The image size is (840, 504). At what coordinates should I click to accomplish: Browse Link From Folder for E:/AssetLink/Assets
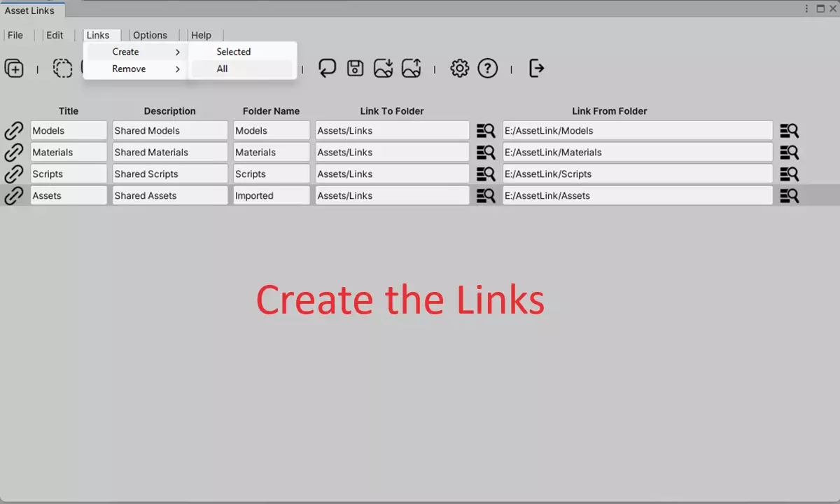[x=790, y=196]
